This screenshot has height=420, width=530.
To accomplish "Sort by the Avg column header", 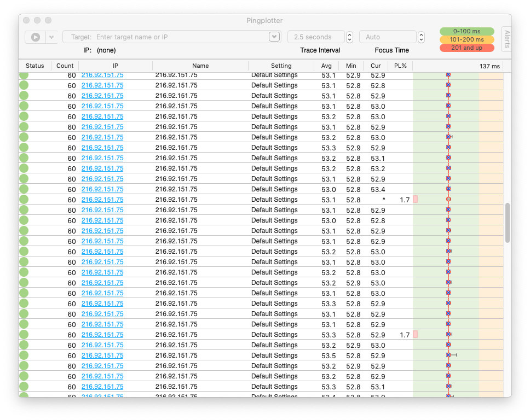I will coord(326,66).
